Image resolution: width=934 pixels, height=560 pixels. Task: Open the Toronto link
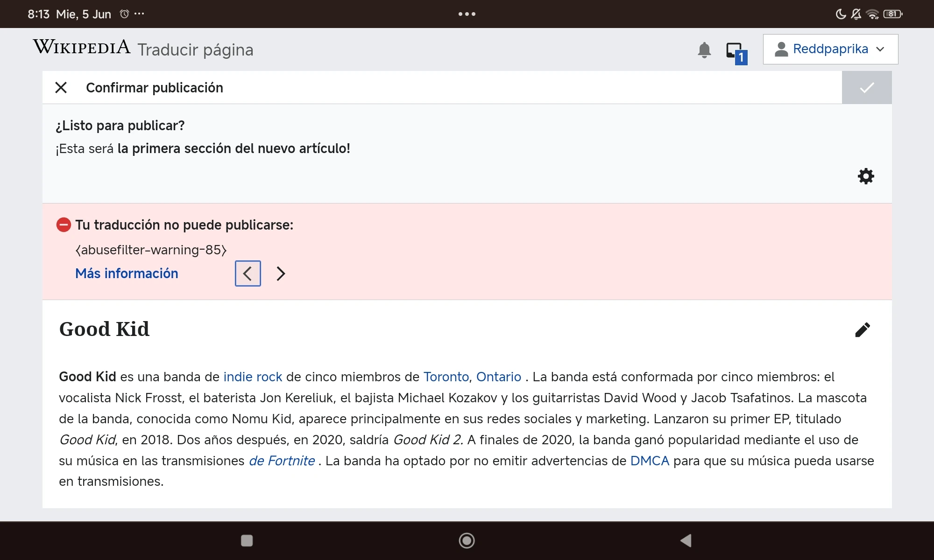[x=446, y=377]
